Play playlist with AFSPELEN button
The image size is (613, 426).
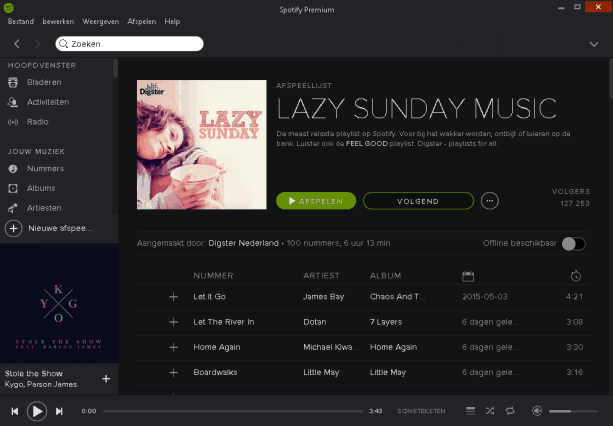(x=316, y=201)
